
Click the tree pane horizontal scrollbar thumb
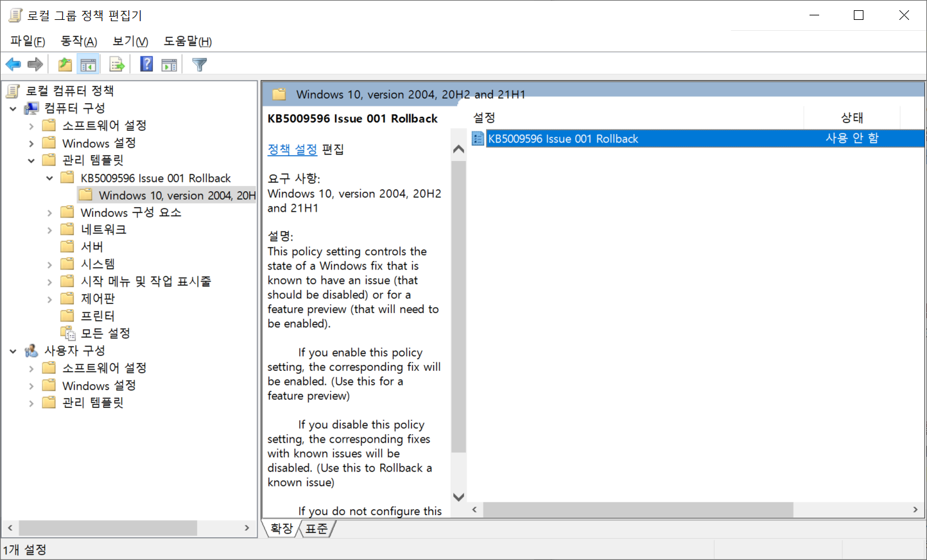tap(108, 528)
